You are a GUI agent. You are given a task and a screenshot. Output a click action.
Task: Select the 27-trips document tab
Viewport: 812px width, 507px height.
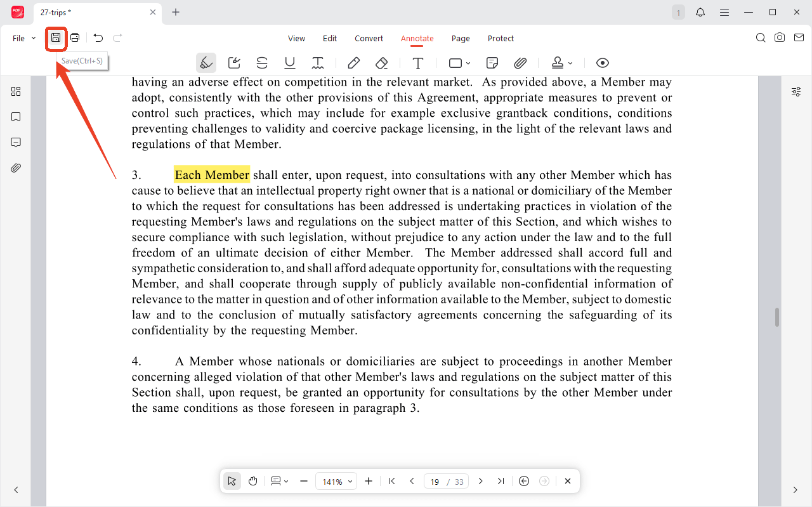click(98, 12)
